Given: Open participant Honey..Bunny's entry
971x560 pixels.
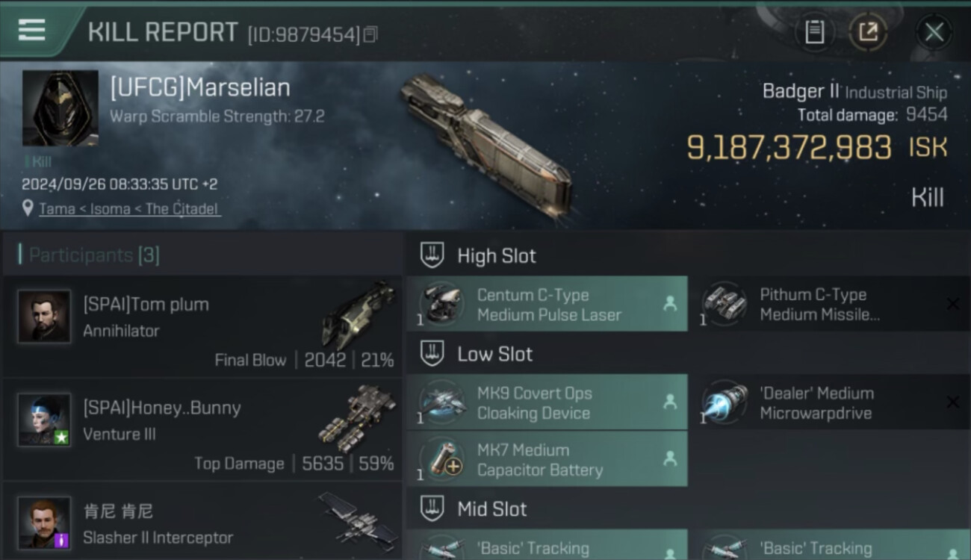Looking at the screenshot, I should point(202,429).
